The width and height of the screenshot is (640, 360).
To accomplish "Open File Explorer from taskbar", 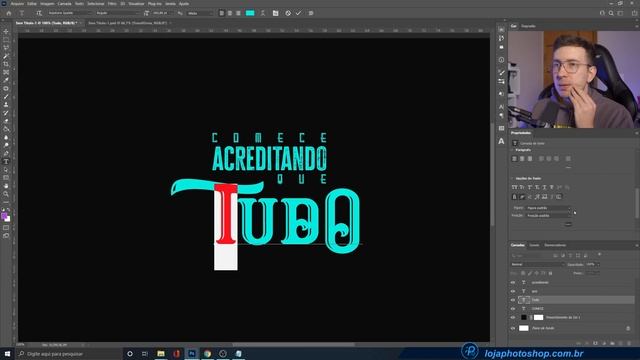I will pyautogui.click(x=161, y=354).
